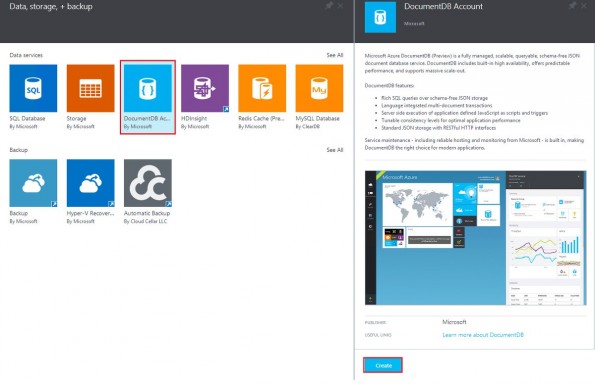This screenshot has height=384, width=595.
Task: Click the DocumentDB logo in blade header
Action: [380, 17]
